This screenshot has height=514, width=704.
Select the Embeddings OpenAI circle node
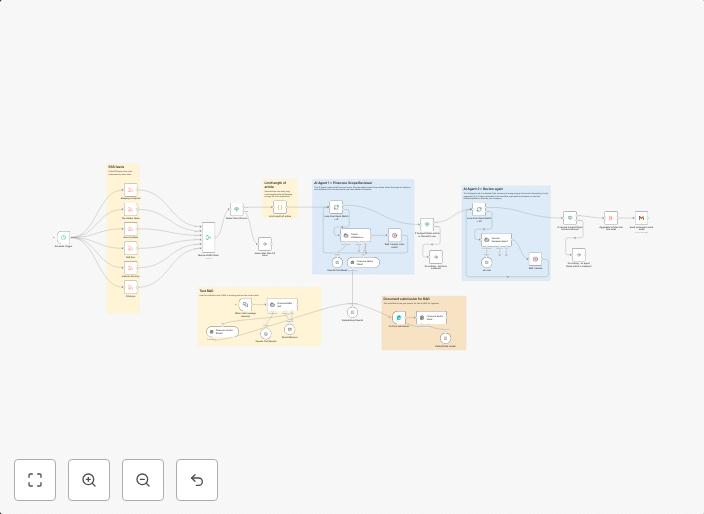(x=352, y=312)
